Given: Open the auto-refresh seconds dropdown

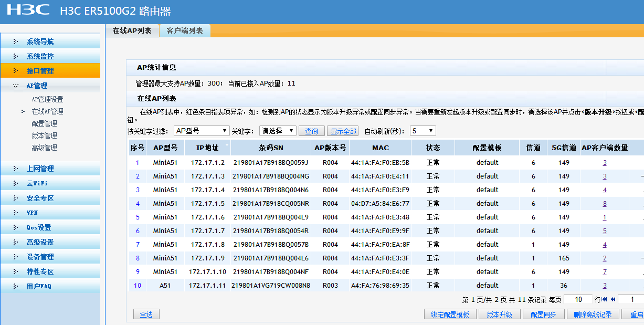Looking at the screenshot, I should pyautogui.click(x=423, y=131).
